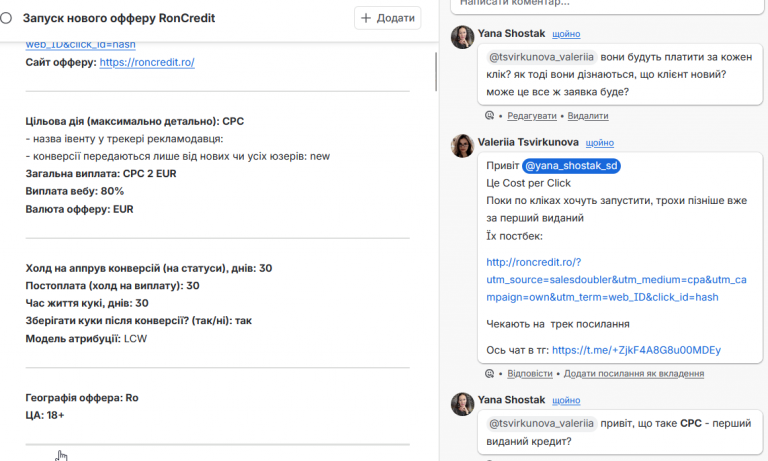This screenshot has width=768, height=461.
Task: Click Yana Shostak's avatar on bottom comment
Action: coord(462,404)
